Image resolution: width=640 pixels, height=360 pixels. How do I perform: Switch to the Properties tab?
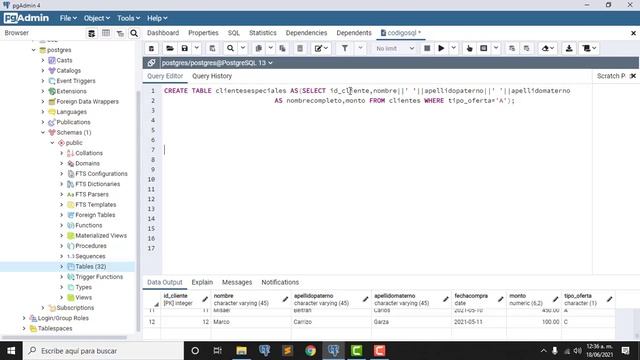click(203, 33)
